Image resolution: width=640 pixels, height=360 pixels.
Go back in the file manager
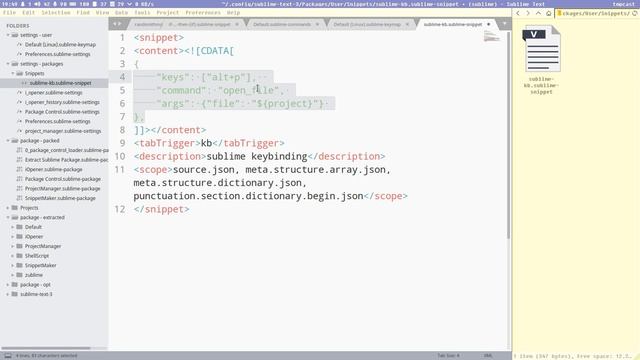click(518, 13)
